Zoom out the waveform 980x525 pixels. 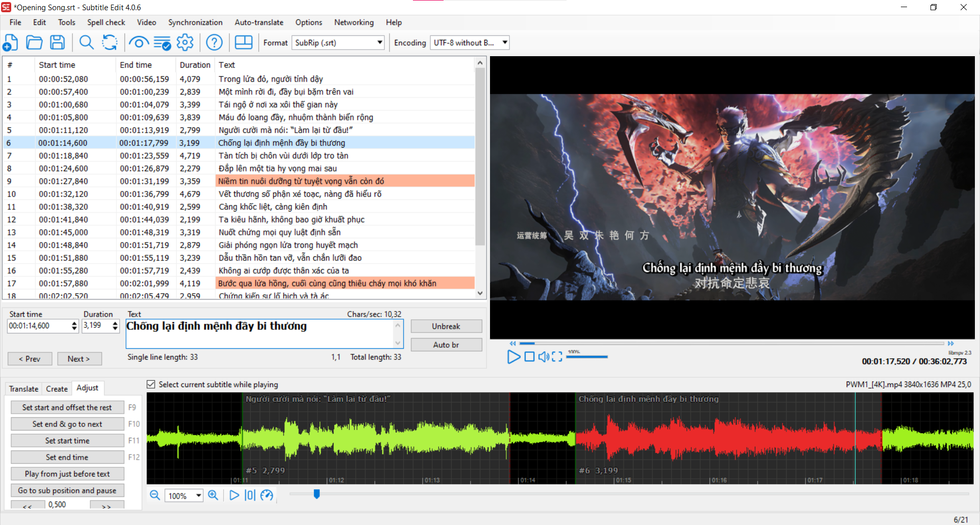[155, 495]
